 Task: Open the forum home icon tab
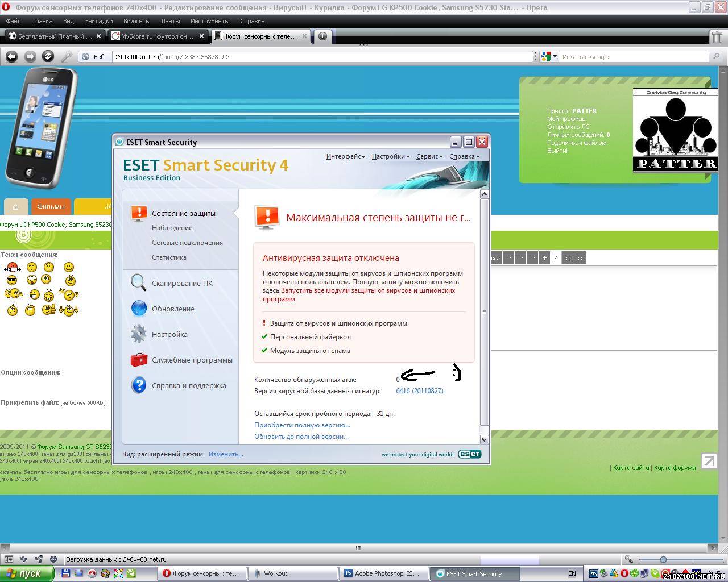(16, 206)
